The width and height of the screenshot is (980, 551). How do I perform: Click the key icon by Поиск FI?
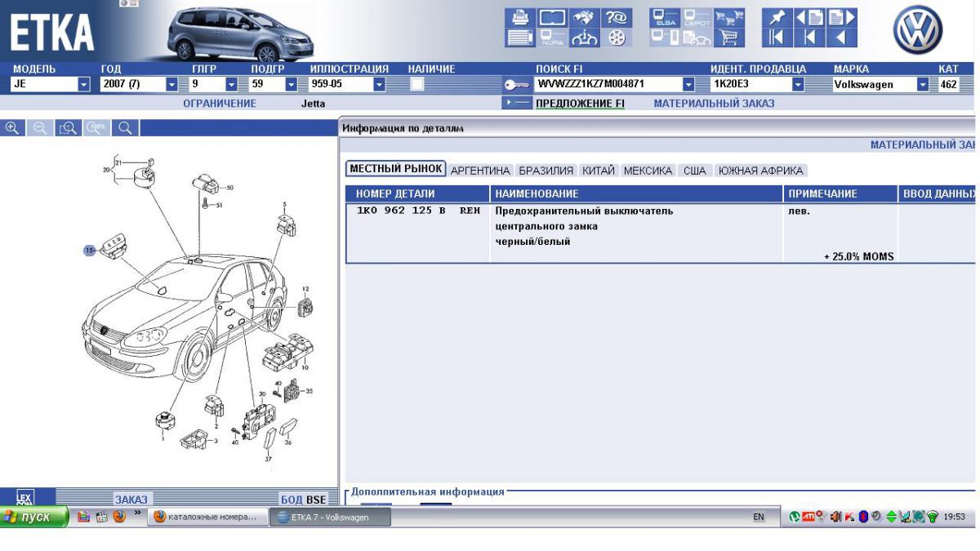point(518,84)
